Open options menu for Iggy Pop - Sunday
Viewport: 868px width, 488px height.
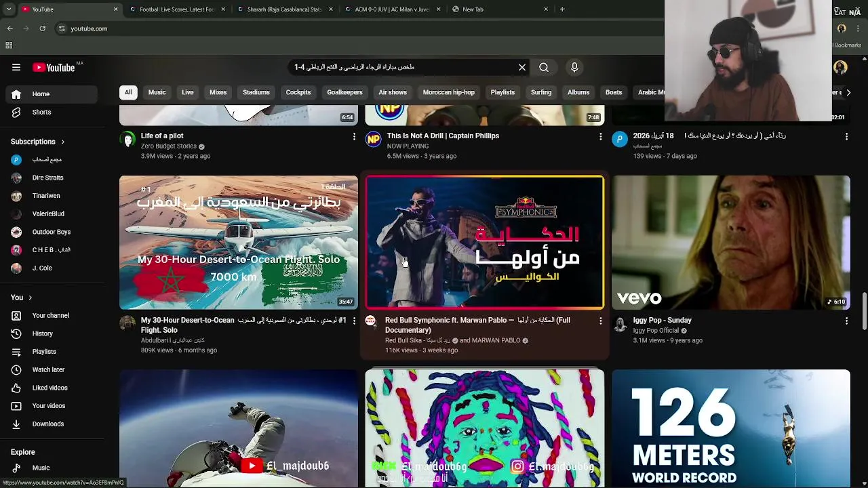pyautogui.click(x=846, y=321)
